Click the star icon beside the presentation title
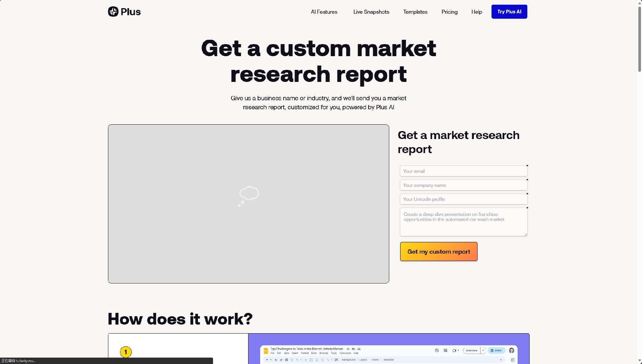The height and width of the screenshot is (364, 642). click(348, 349)
